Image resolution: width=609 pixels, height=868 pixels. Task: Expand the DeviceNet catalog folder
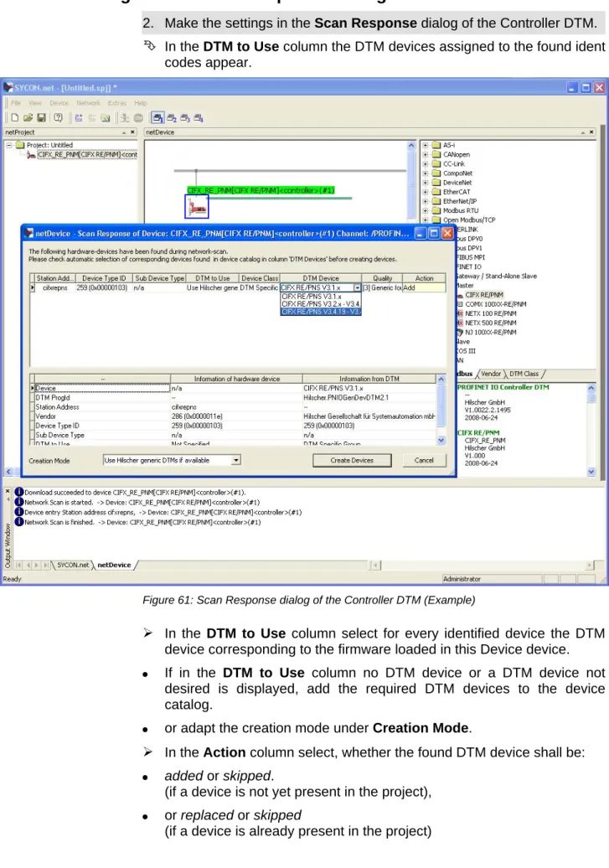[426, 183]
